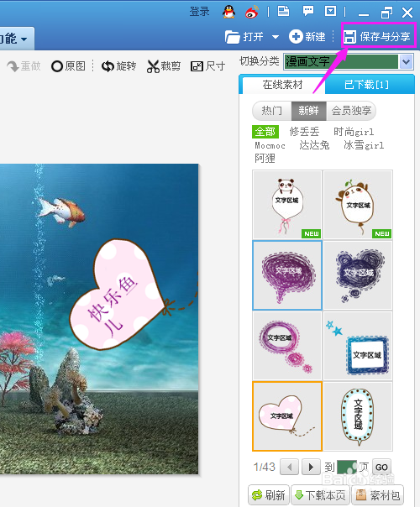Click the Weibo login icon

click(252, 12)
